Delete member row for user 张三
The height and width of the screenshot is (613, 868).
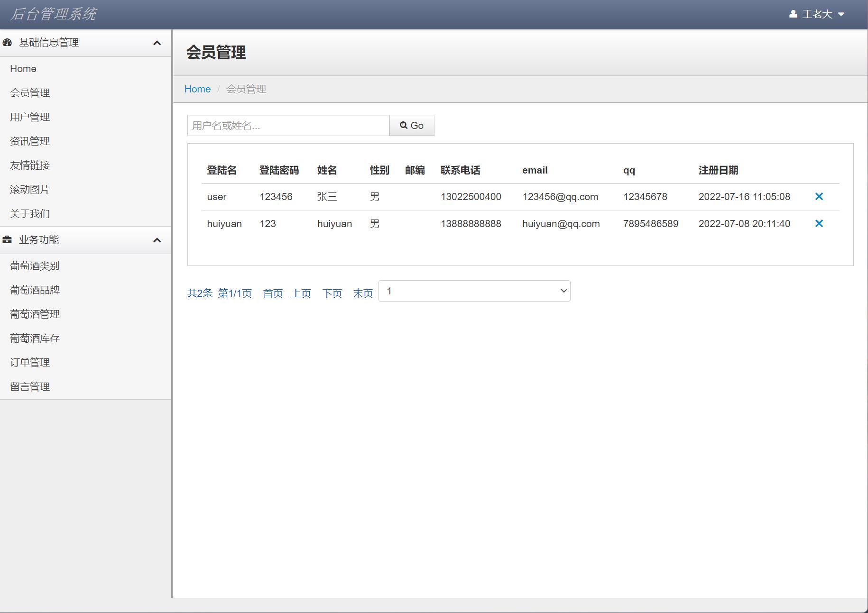click(819, 197)
